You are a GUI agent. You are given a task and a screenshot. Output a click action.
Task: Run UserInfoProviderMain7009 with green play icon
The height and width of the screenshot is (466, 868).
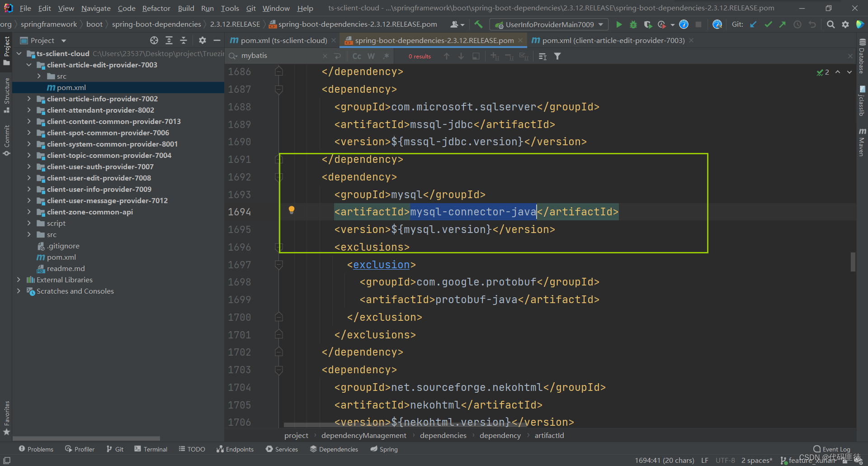(619, 24)
